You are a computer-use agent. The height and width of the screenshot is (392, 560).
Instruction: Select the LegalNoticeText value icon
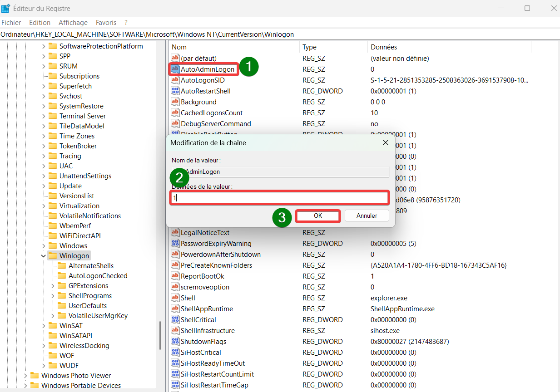(175, 232)
